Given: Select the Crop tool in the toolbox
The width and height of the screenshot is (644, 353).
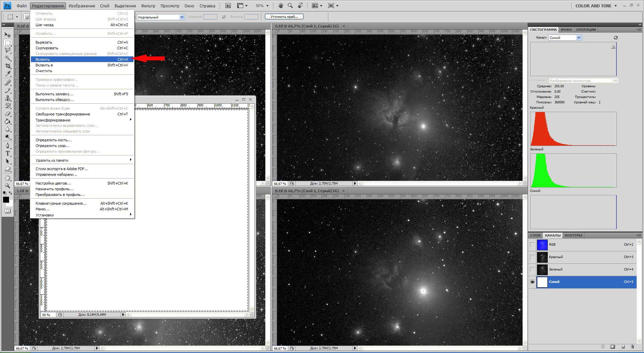Looking at the screenshot, I should (8, 66).
